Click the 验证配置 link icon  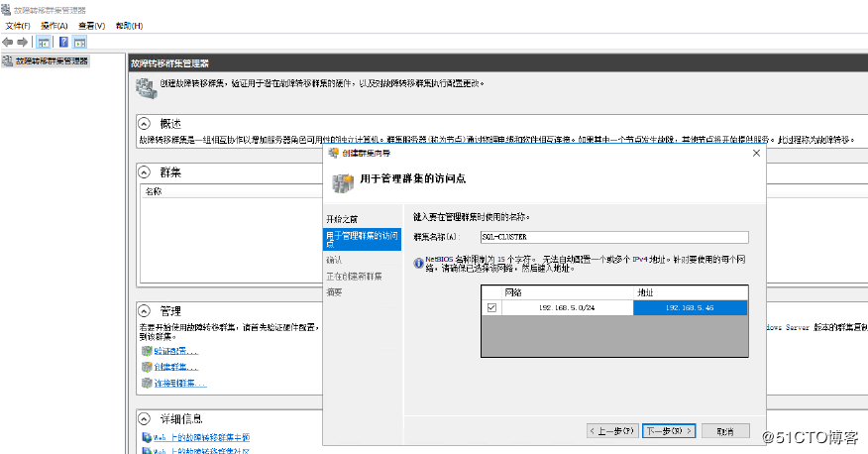click(x=147, y=351)
